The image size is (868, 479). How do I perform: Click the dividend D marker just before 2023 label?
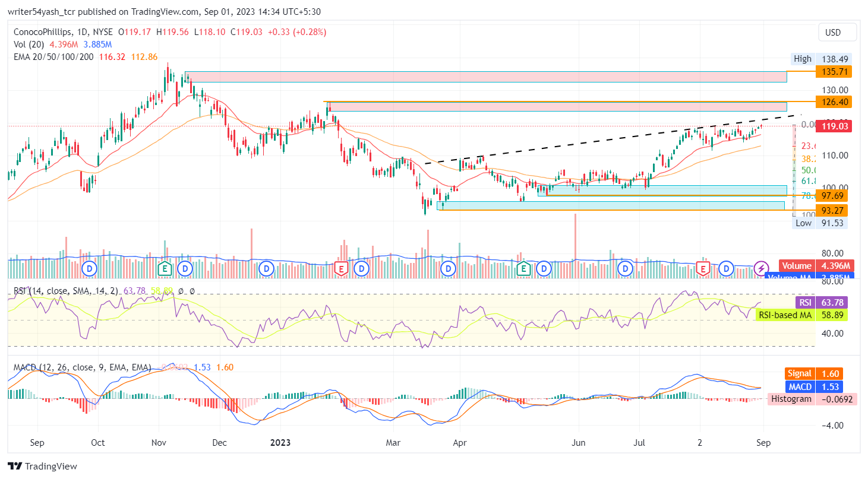267,269
